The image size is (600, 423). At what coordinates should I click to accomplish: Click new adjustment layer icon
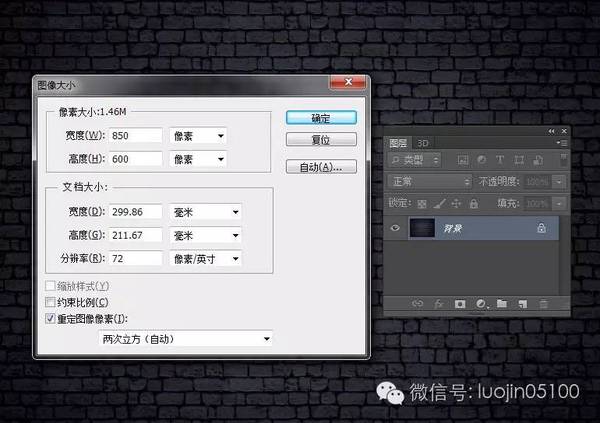[481, 304]
